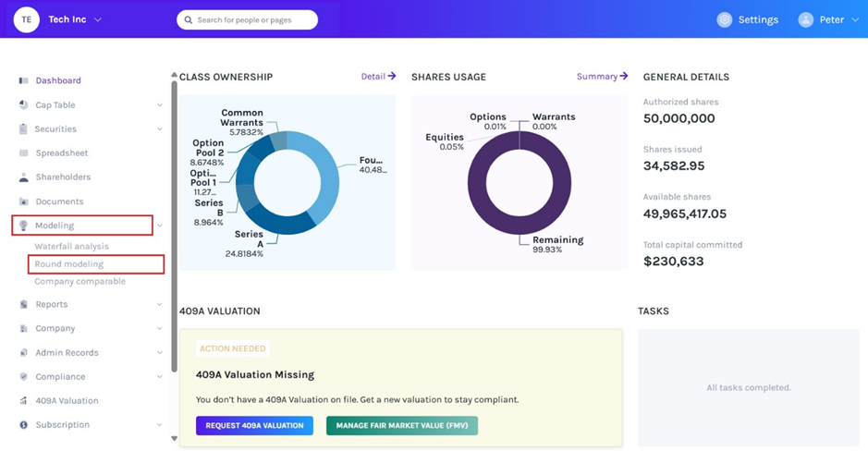
Task: Expand the Cap Table submenu chevron
Action: coord(160,105)
